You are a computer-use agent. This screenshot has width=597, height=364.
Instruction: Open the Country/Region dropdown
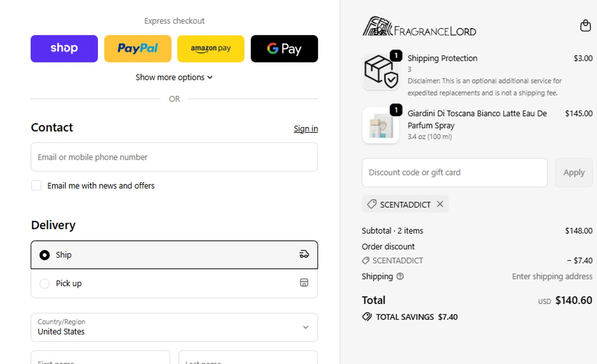tap(174, 327)
